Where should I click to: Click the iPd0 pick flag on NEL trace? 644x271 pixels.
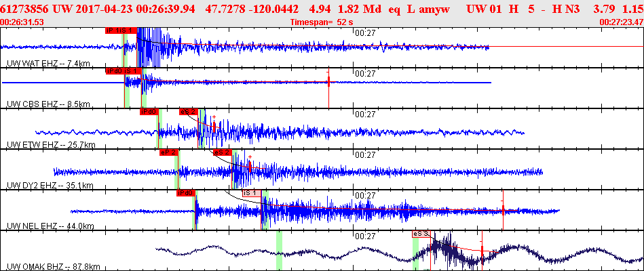186,192
